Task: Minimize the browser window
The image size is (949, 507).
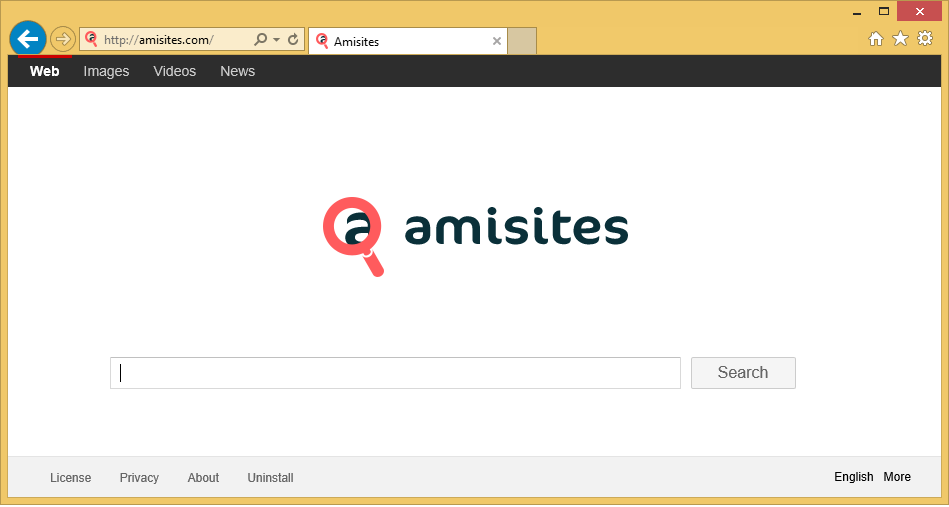Action: pyautogui.click(x=858, y=11)
